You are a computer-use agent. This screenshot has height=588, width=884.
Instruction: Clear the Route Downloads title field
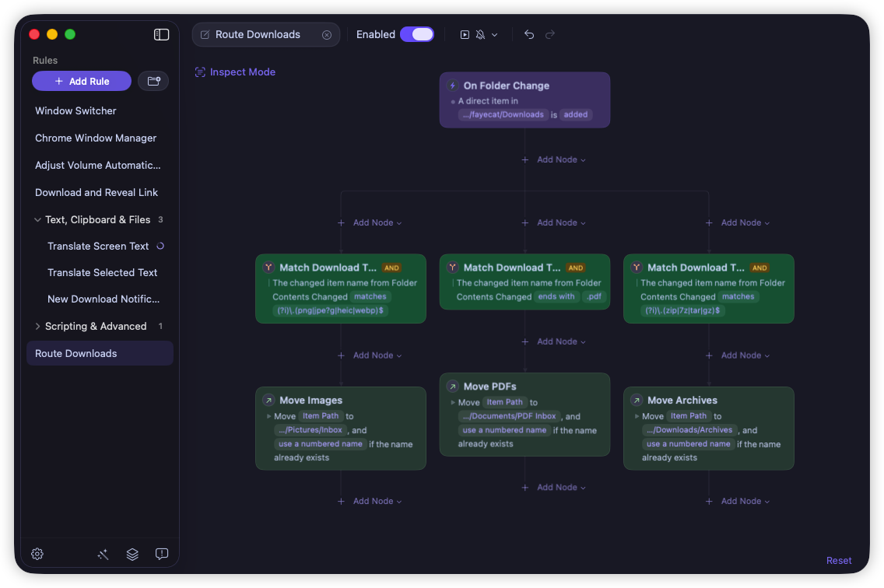tap(326, 35)
